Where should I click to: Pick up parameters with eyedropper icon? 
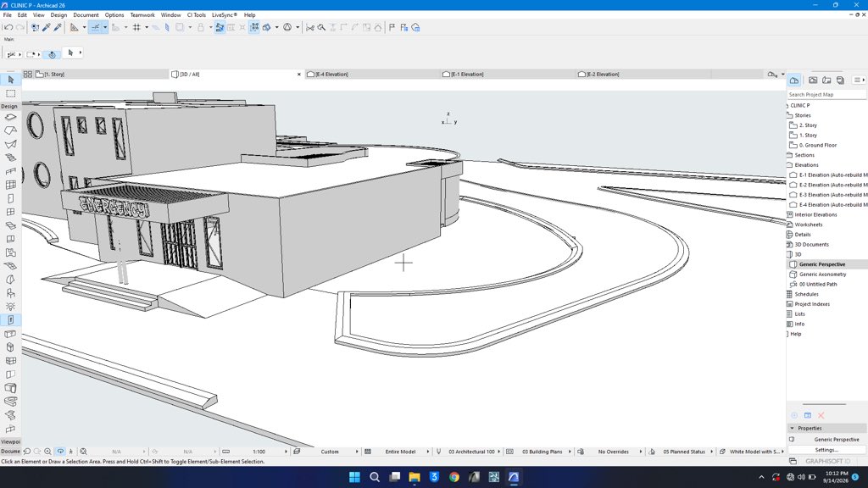[x=47, y=27]
